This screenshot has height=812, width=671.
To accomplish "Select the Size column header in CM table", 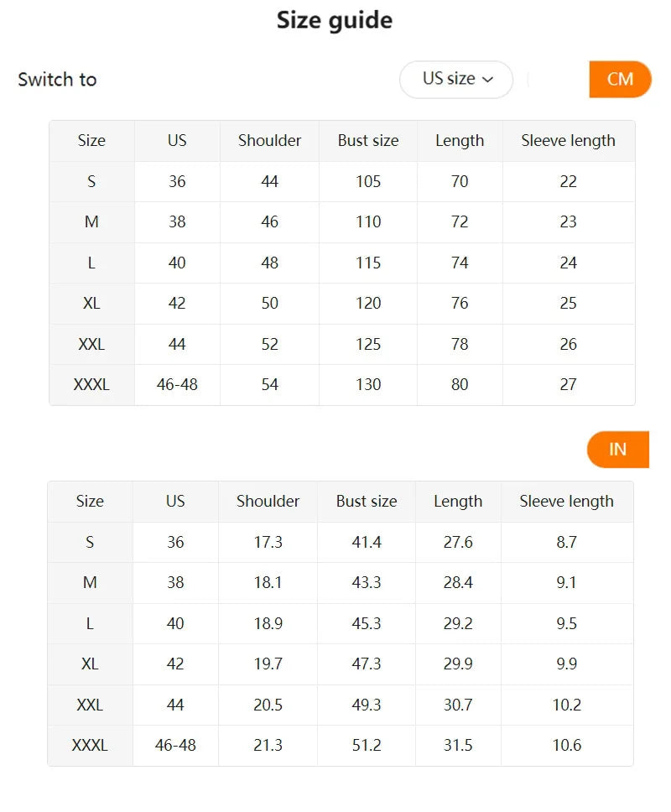I will click(91, 140).
